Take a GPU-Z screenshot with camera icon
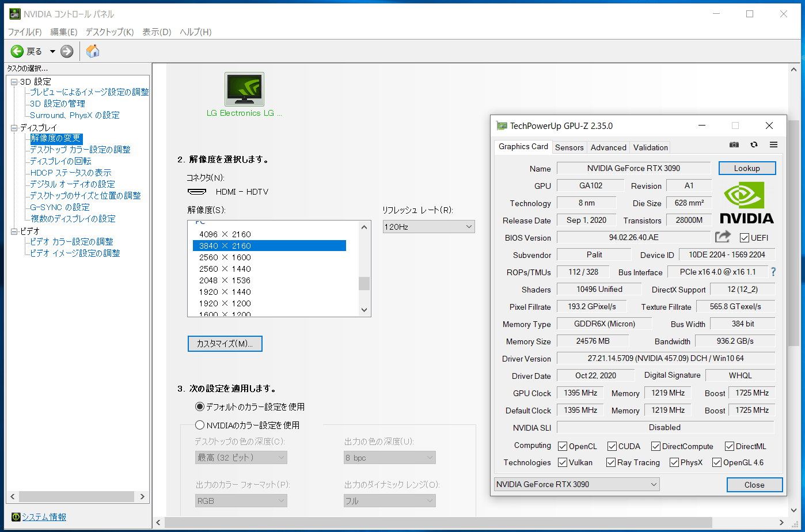 734,145
